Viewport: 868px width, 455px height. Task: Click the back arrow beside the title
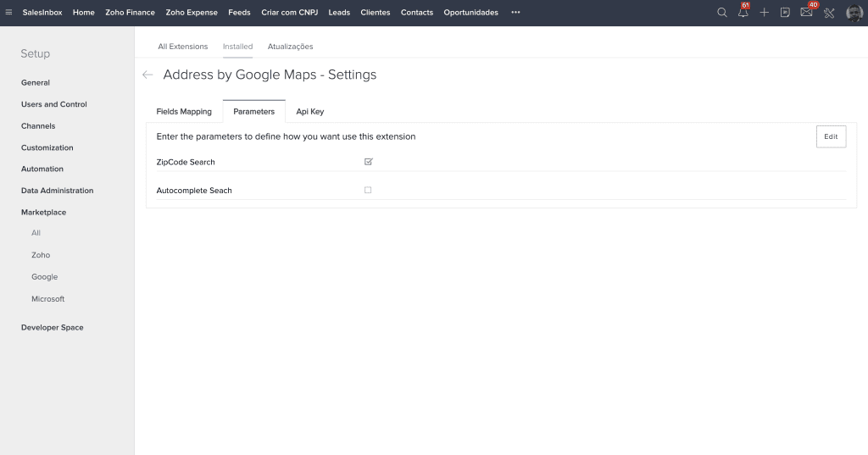click(x=147, y=75)
